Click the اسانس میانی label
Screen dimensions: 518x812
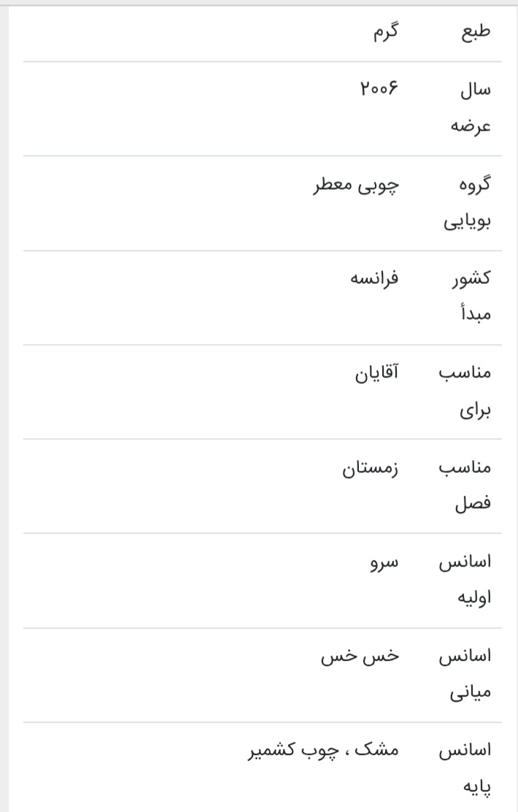[465, 673]
